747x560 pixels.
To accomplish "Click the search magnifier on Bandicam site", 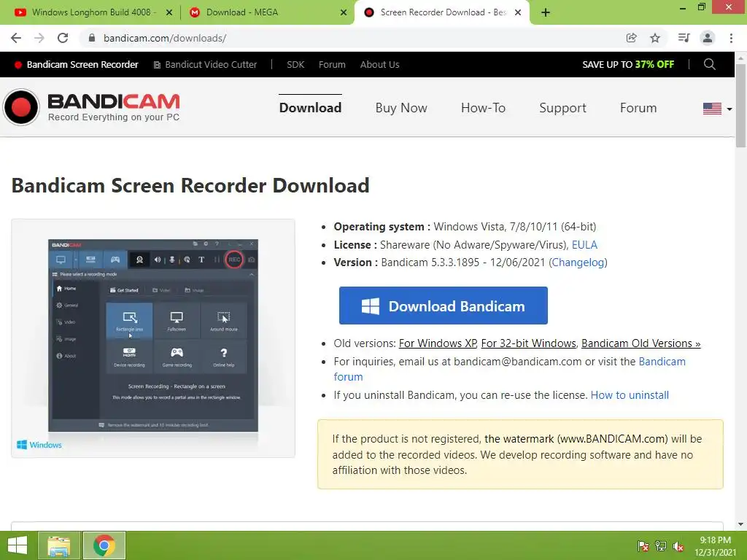I will (709, 64).
